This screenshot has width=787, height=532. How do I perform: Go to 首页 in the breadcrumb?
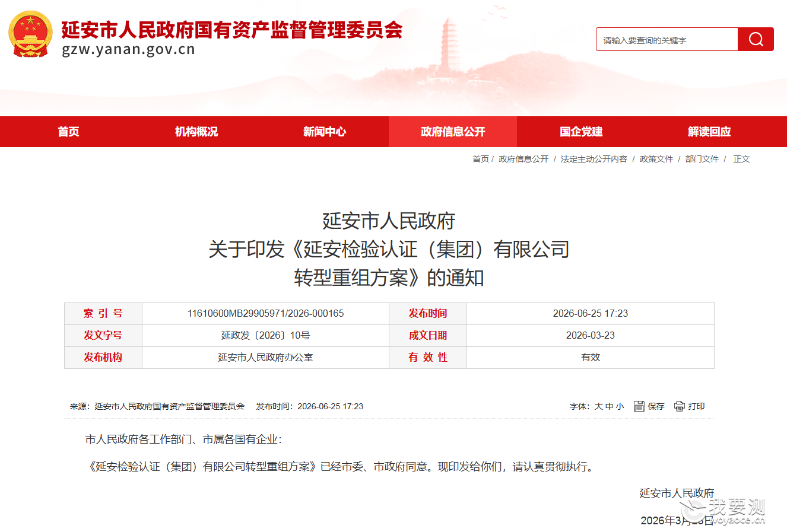[x=481, y=159]
